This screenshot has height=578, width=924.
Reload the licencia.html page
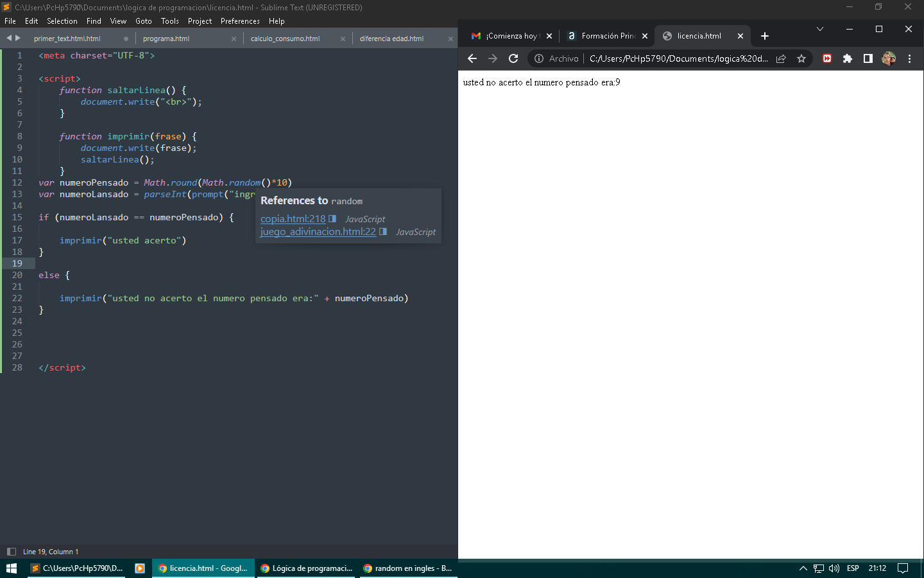[513, 58]
